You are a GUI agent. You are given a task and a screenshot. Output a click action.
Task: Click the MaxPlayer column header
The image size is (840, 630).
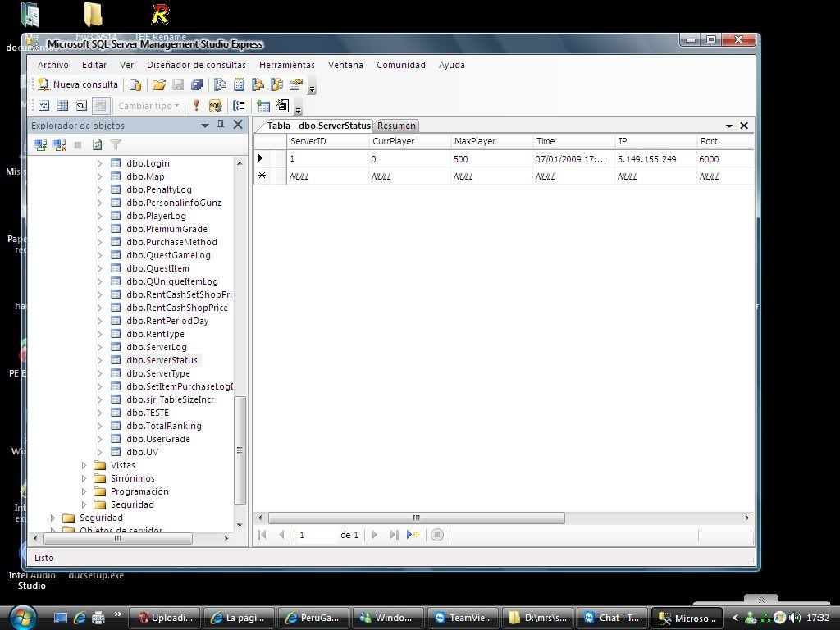(491, 141)
